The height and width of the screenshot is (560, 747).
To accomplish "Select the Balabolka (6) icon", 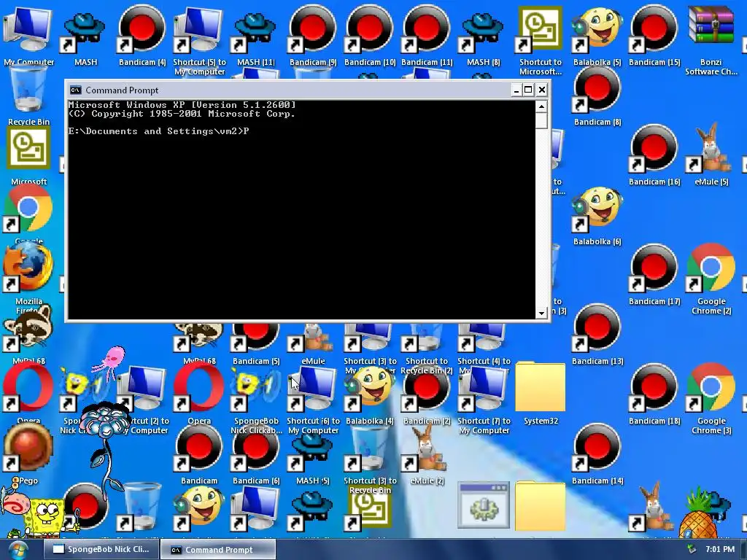I will [x=597, y=209].
